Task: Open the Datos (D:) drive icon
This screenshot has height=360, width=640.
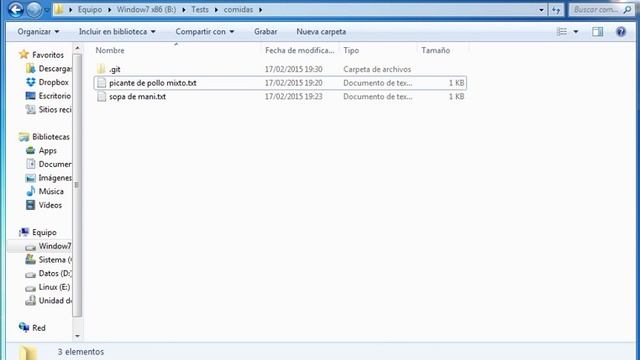Action: pos(31,274)
